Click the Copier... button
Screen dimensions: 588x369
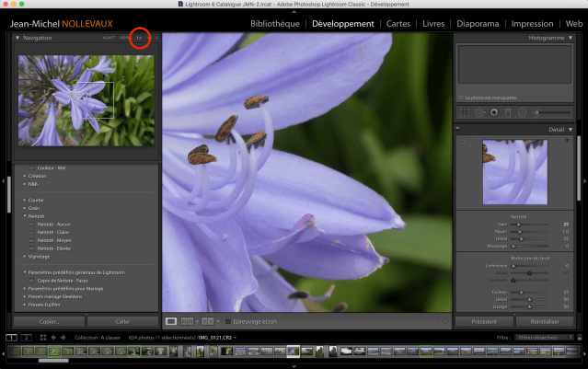[49, 322]
